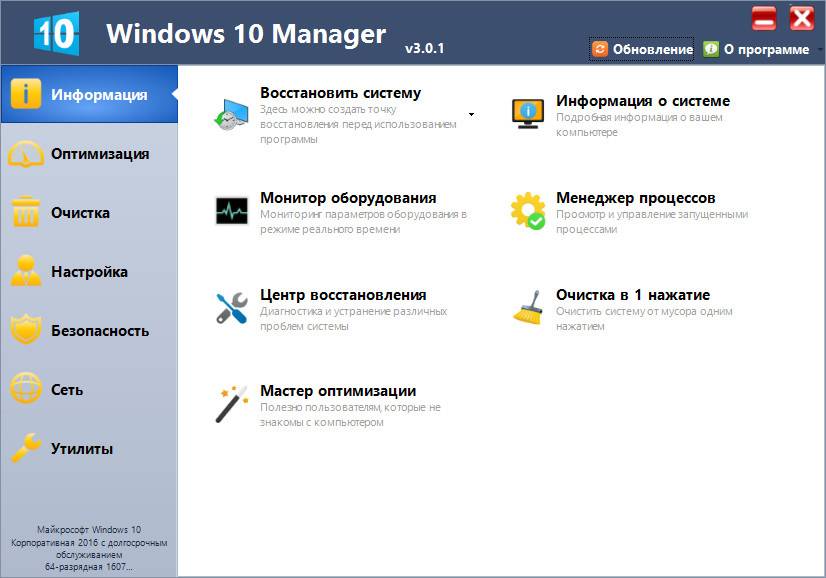Open the Настройка section
Viewport: 826px width, 578px height.
[89, 271]
